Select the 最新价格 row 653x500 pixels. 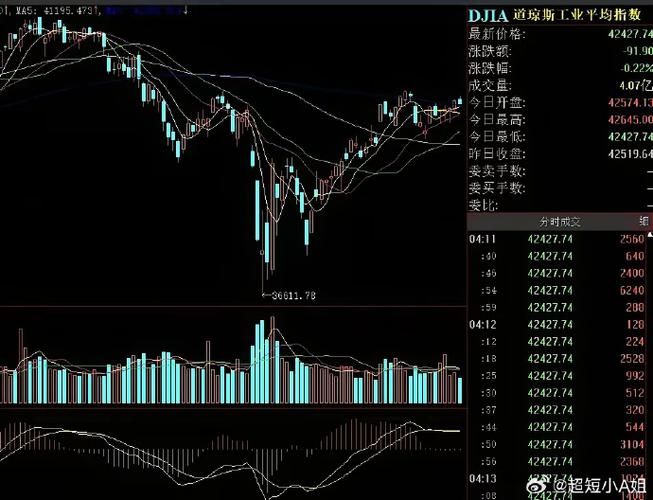[x=560, y=34]
